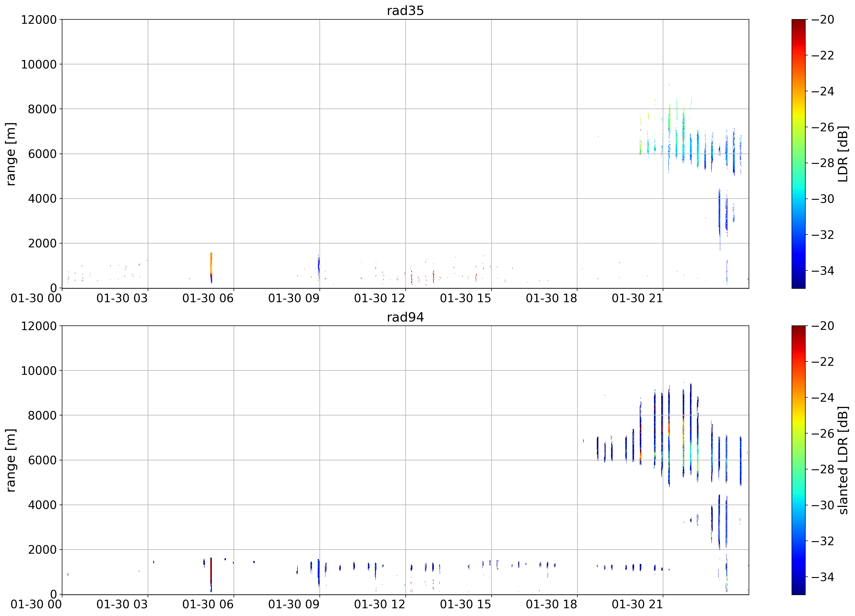
Task: Click the −30 tick on LDR colorbar
Action: pos(823,199)
